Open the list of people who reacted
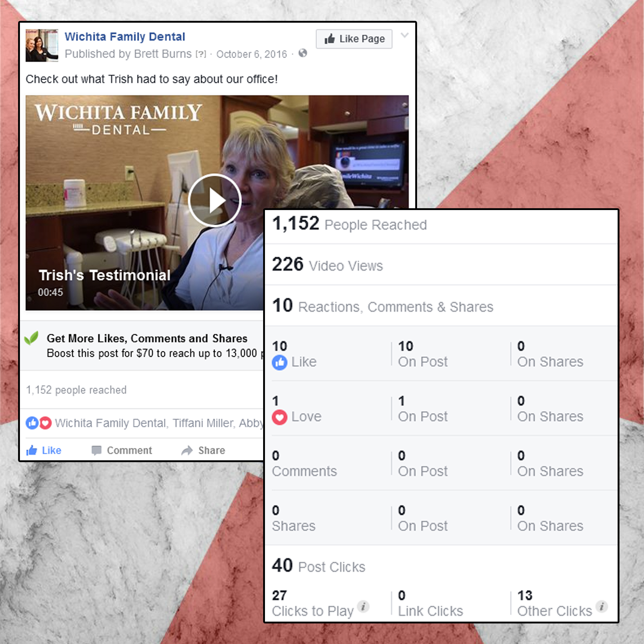 click(159, 423)
